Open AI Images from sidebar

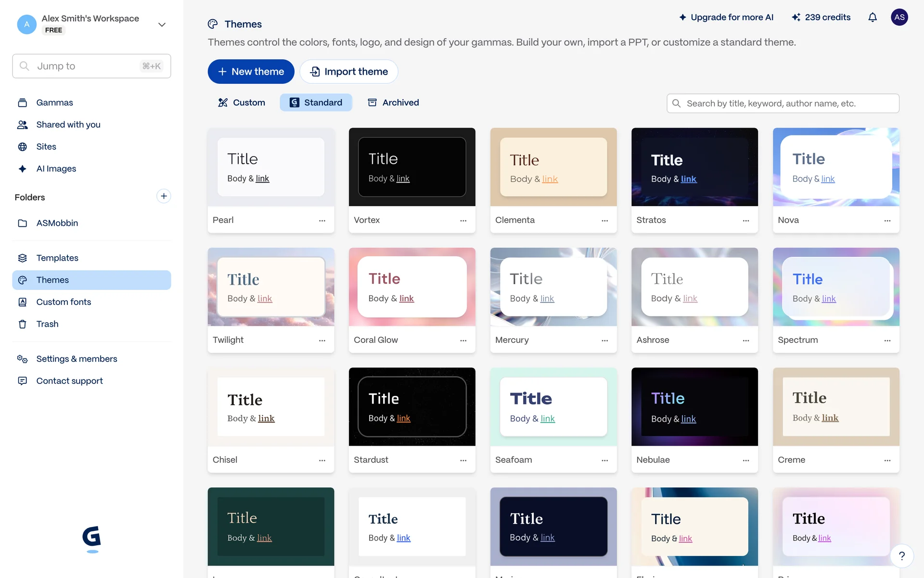coord(56,169)
